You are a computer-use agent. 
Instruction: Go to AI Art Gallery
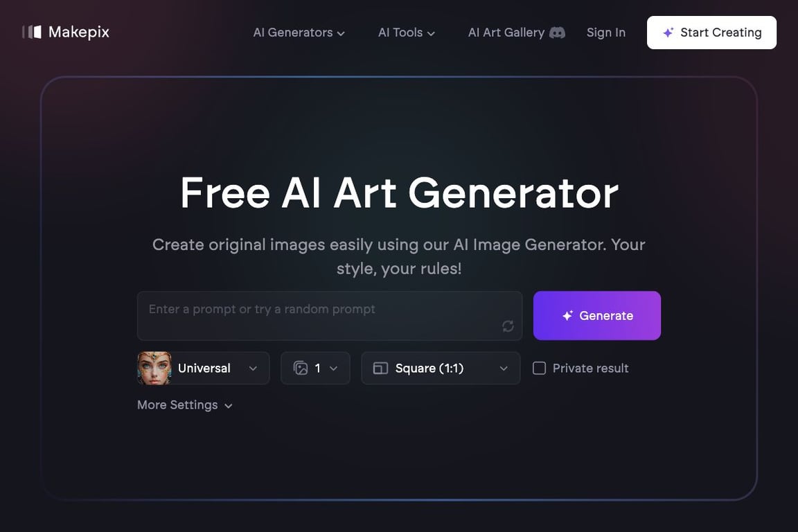pyautogui.click(x=506, y=33)
